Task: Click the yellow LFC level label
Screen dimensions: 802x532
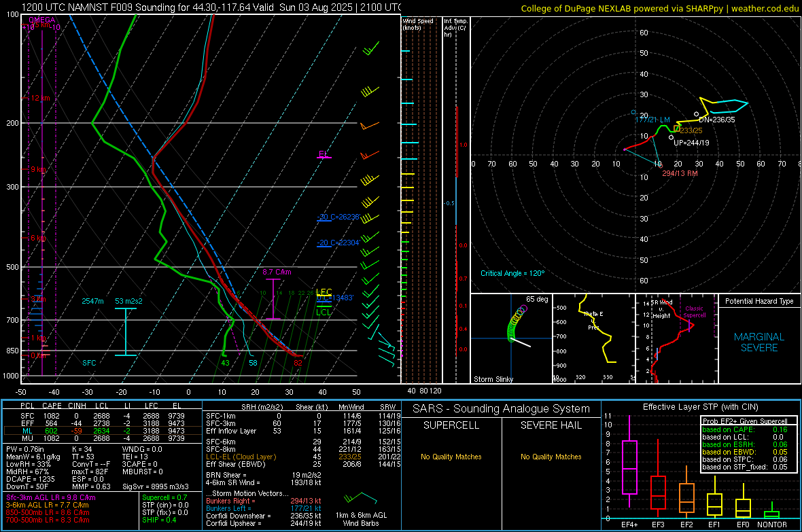Action: (324, 292)
